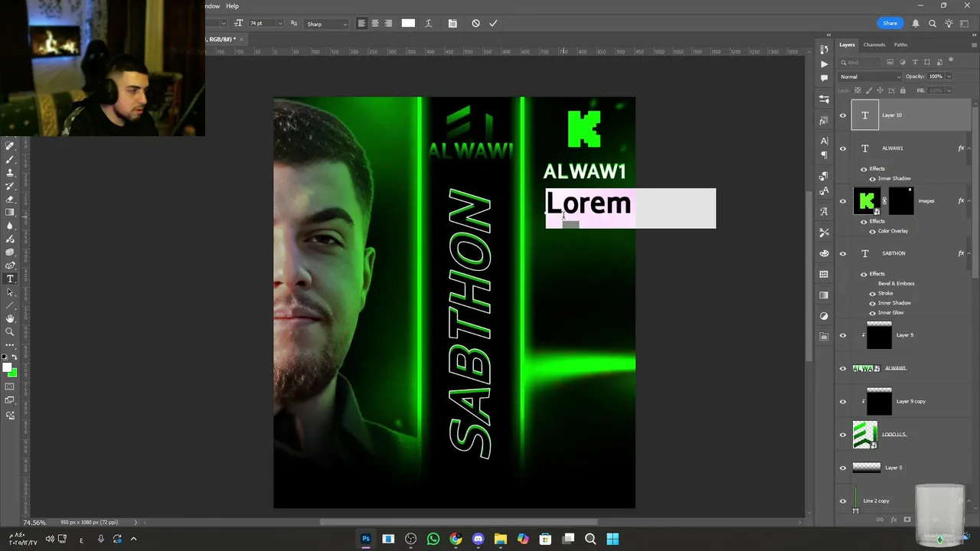
Task: Switch to the Channels tab
Action: coord(874,45)
